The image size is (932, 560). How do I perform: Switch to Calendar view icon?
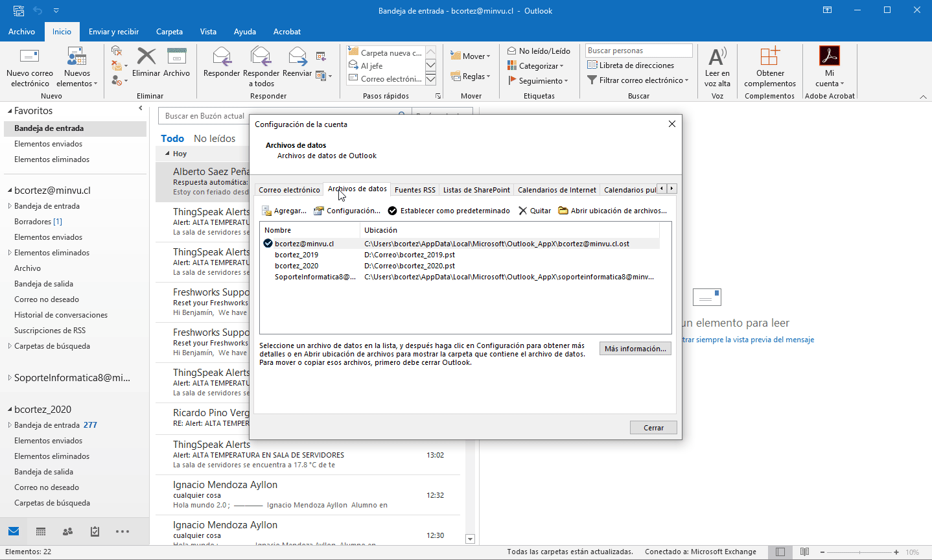(x=41, y=531)
